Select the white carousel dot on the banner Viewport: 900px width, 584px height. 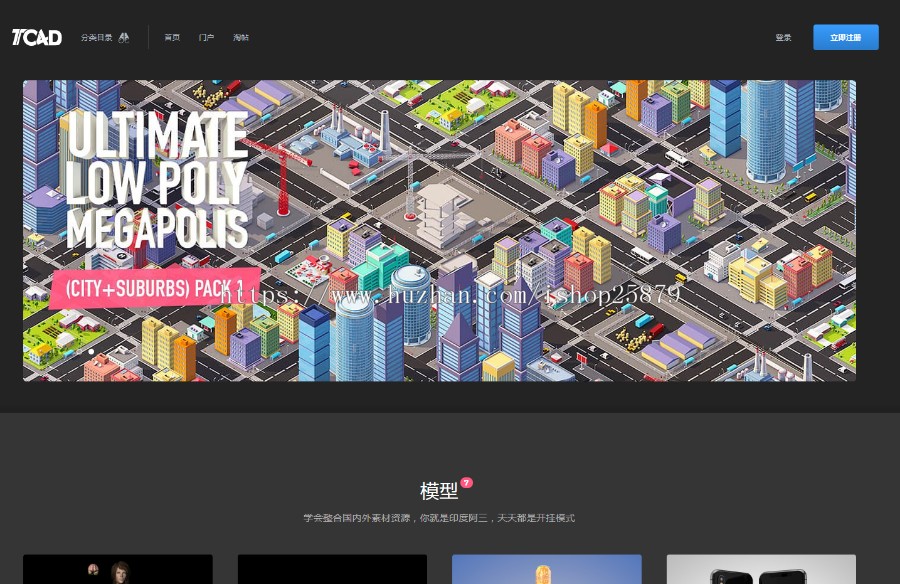pos(91,351)
